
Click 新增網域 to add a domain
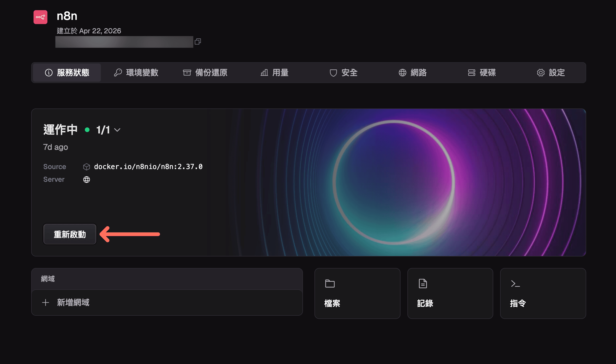[167, 302]
